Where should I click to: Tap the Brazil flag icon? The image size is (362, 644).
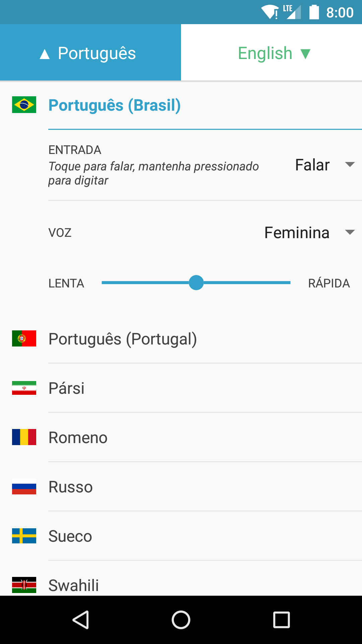(x=24, y=105)
